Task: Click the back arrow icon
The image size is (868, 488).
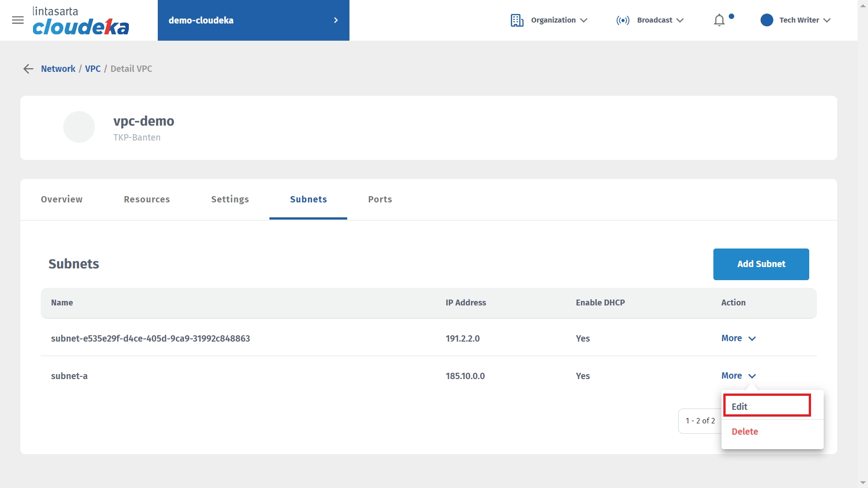Action: 28,69
